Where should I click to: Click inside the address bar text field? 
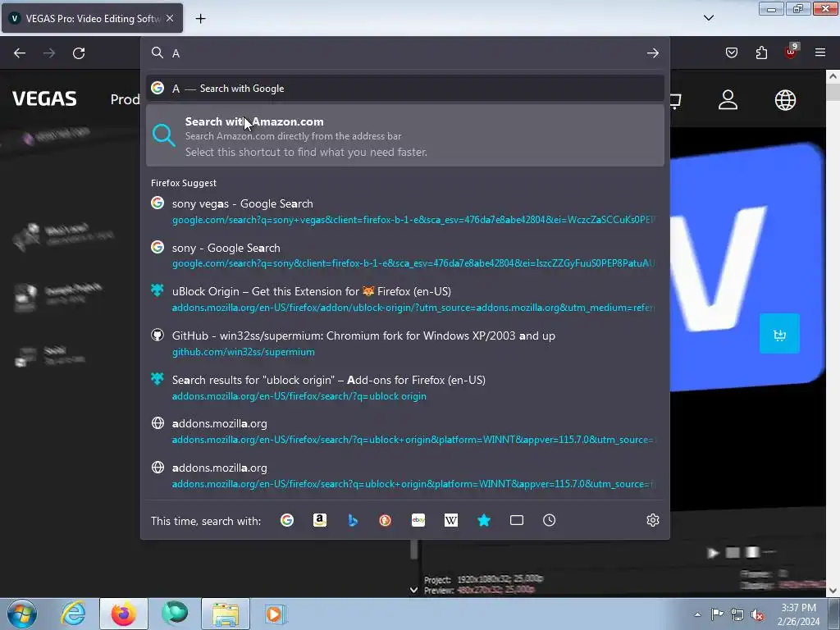[x=404, y=53]
